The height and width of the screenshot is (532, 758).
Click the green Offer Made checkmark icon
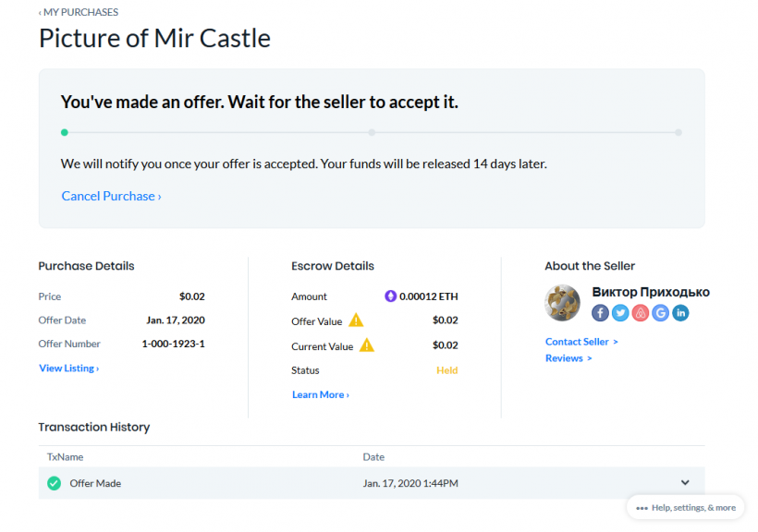pos(55,483)
